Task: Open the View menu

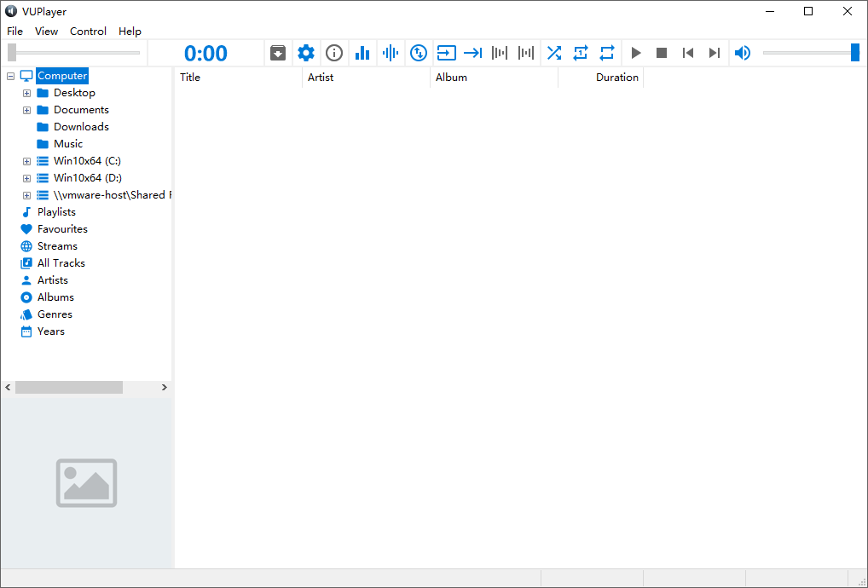Action: [x=46, y=32]
